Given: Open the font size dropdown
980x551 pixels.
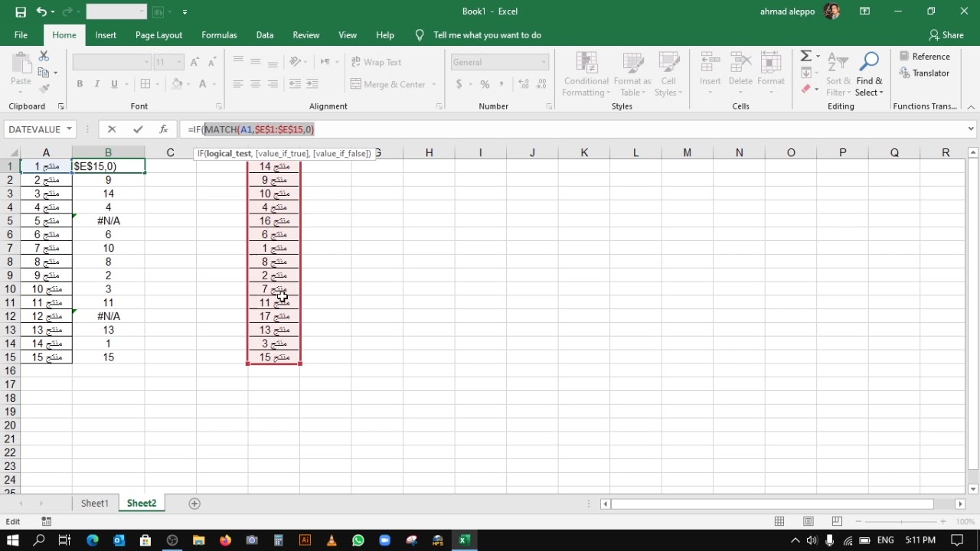Looking at the screenshot, I should (179, 62).
